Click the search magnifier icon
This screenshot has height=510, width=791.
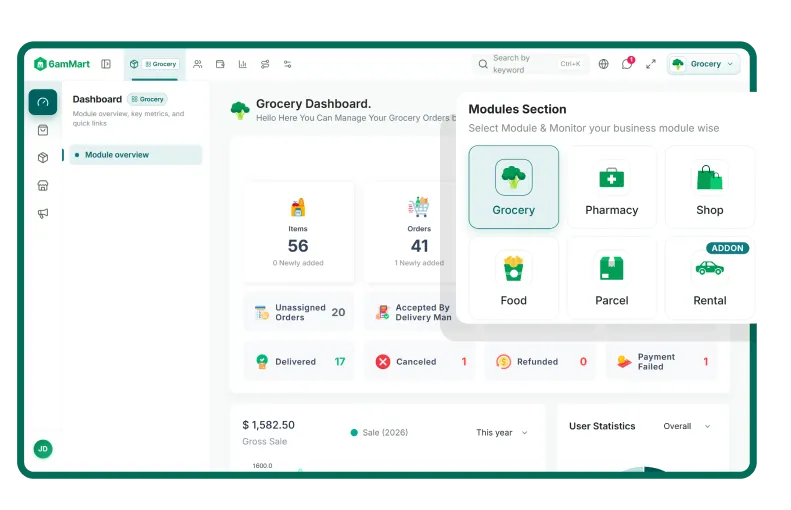tap(483, 64)
